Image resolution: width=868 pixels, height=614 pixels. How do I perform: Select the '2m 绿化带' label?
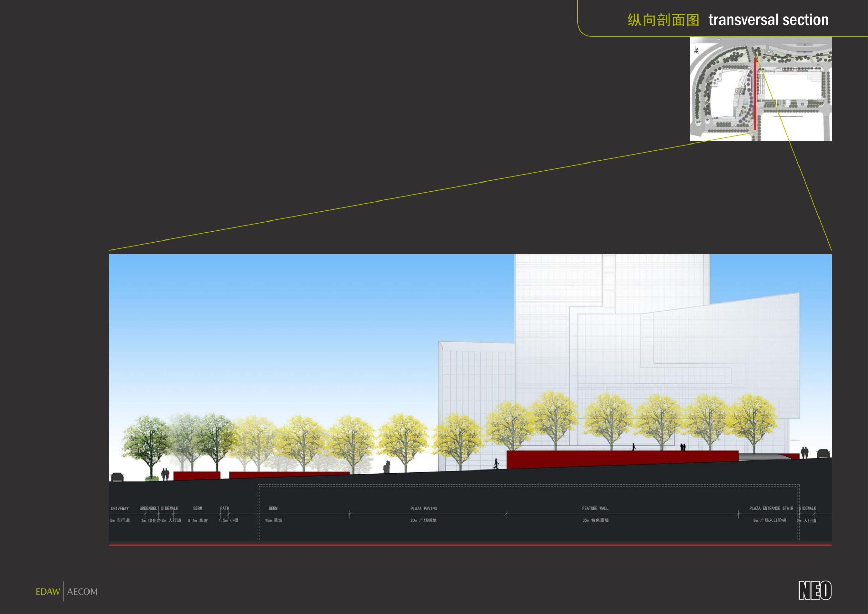click(151, 521)
